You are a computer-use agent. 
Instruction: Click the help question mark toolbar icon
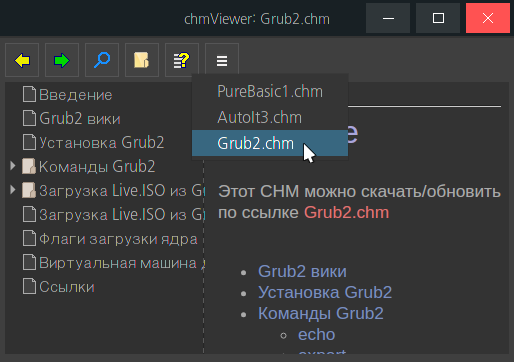(x=182, y=60)
